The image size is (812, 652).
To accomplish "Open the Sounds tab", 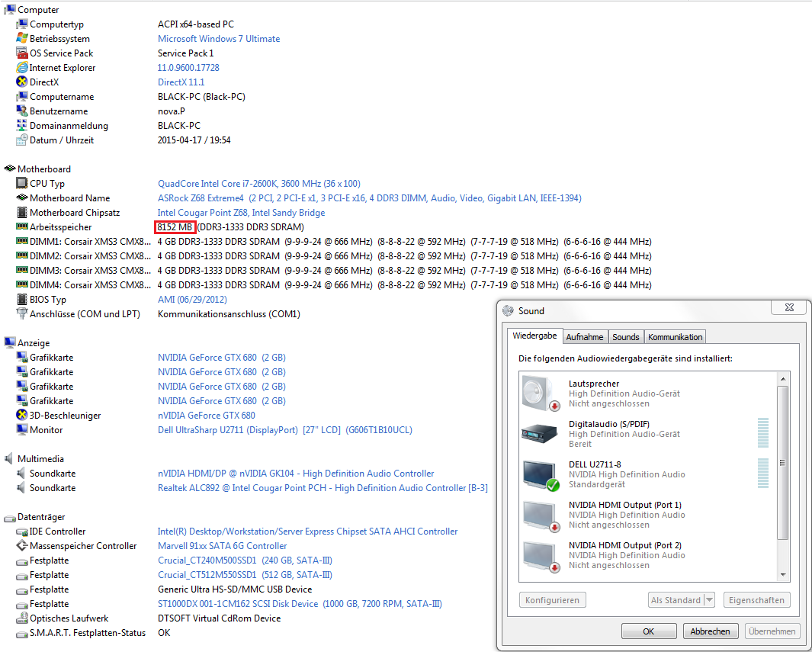I will (625, 337).
